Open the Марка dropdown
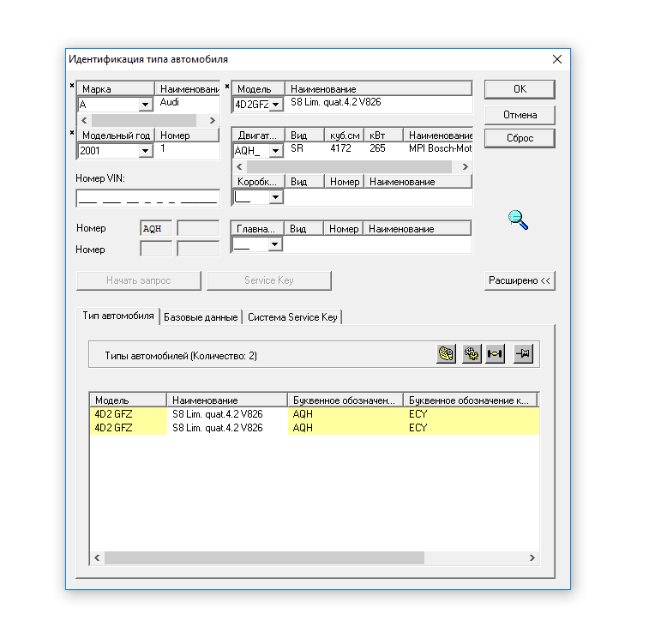Image resolution: width=667 pixels, height=644 pixels. (x=145, y=105)
